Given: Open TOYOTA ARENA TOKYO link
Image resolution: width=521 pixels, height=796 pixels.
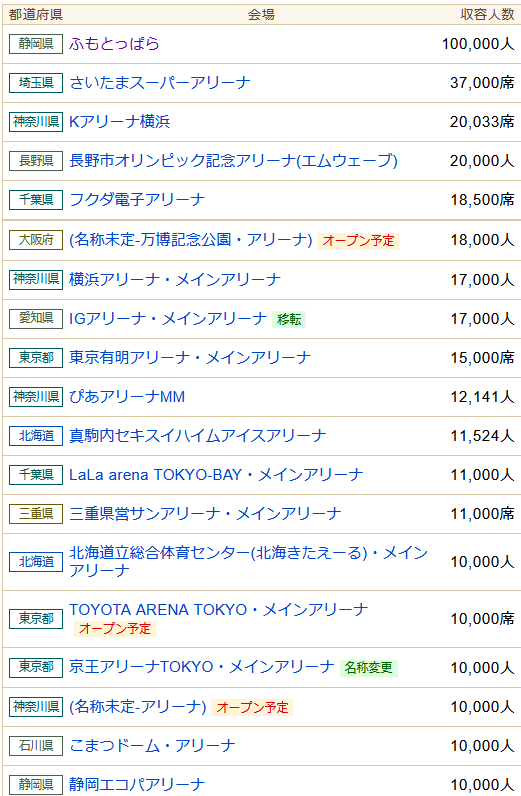Looking at the screenshot, I should click(x=218, y=609).
